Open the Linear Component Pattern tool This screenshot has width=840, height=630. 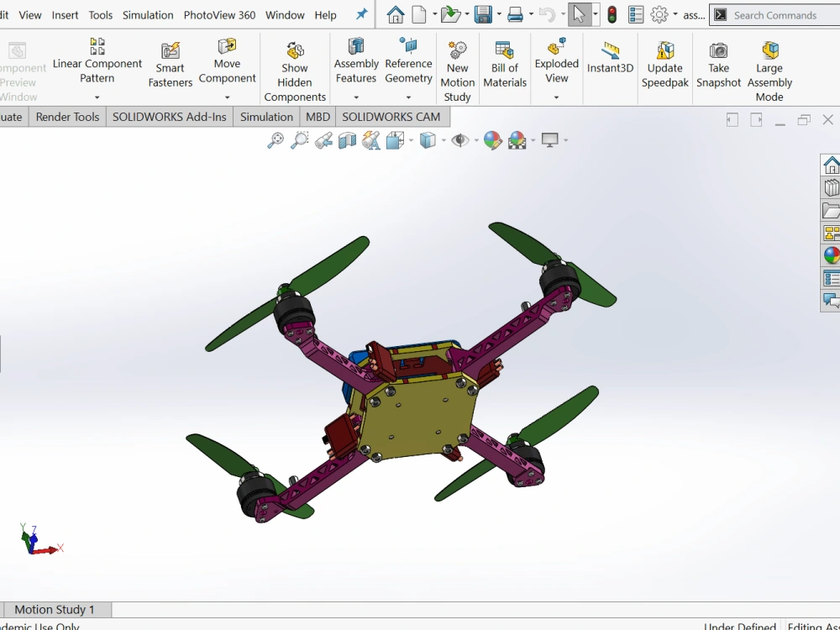tap(97, 60)
